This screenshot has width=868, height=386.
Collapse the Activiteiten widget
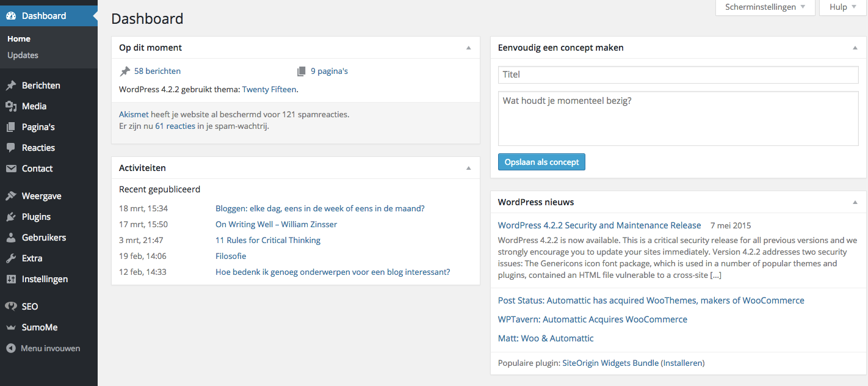469,168
